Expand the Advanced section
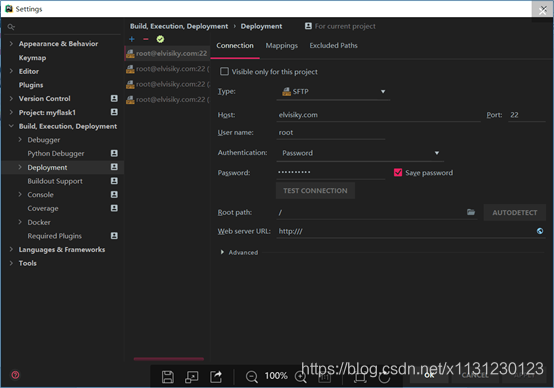Screen dimensions: 554x388 coord(222,252)
